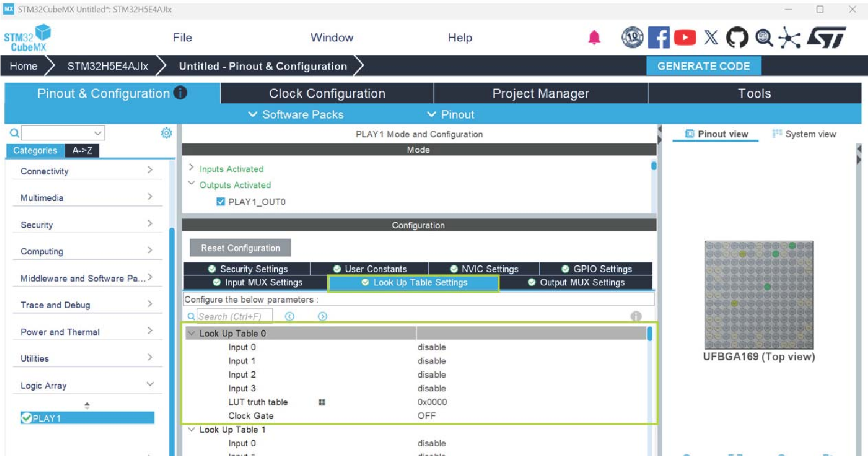This screenshot has width=868, height=456.
Task: Open the GitHub icon link
Action: 737,38
